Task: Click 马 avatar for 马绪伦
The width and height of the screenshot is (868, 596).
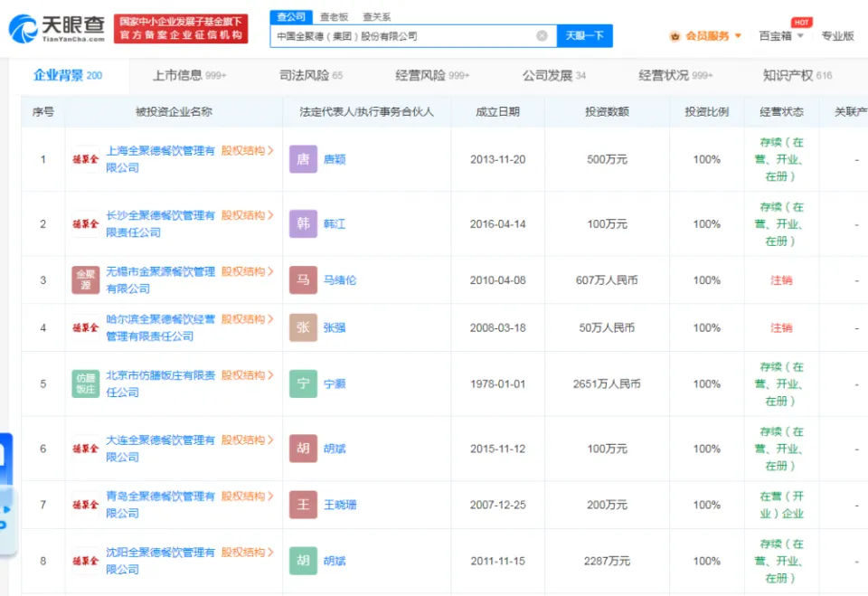Action: click(x=303, y=280)
